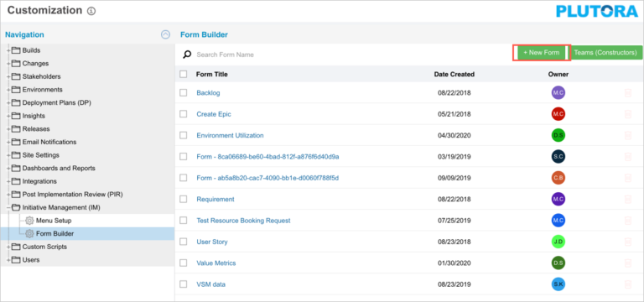Open form ab5a8b20-cac7-4090-bb1e-d0060f788f5d link

click(x=267, y=178)
